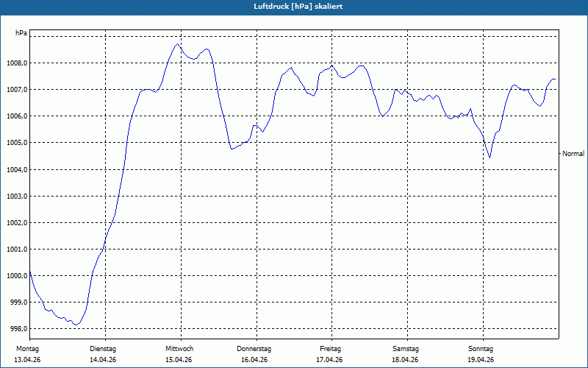Image resolution: width=588 pixels, height=368 pixels.
Task: Click the date 13.04.26
Action: (27, 360)
